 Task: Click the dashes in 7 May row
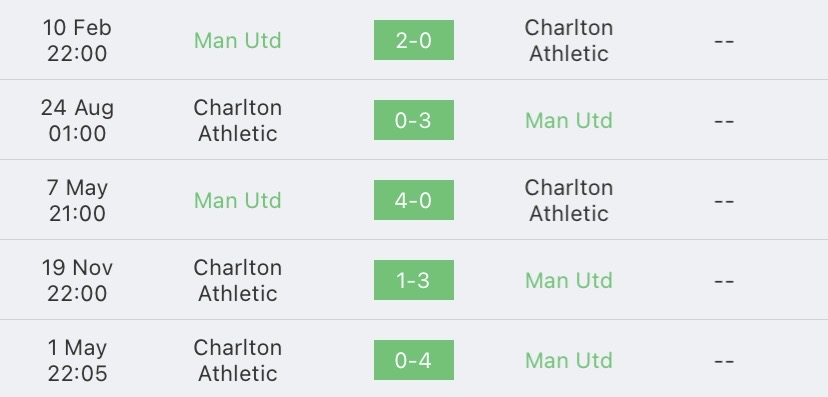click(724, 201)
